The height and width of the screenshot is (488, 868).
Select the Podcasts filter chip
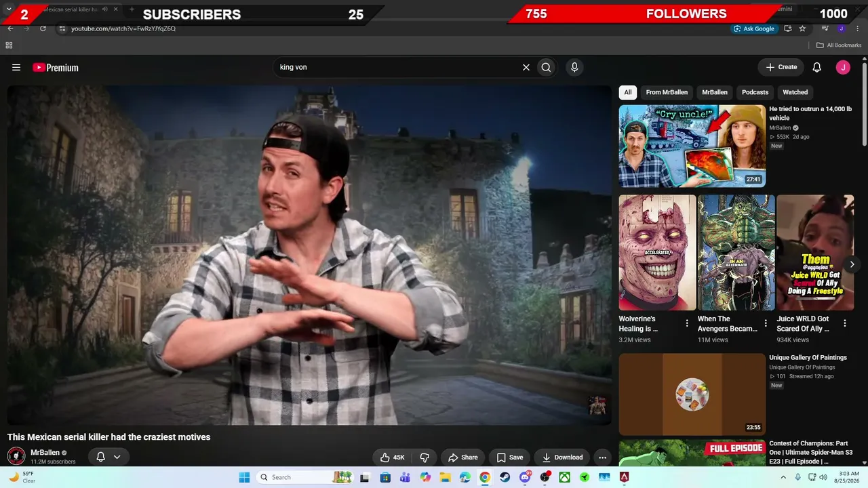click(x=755, y=92)
